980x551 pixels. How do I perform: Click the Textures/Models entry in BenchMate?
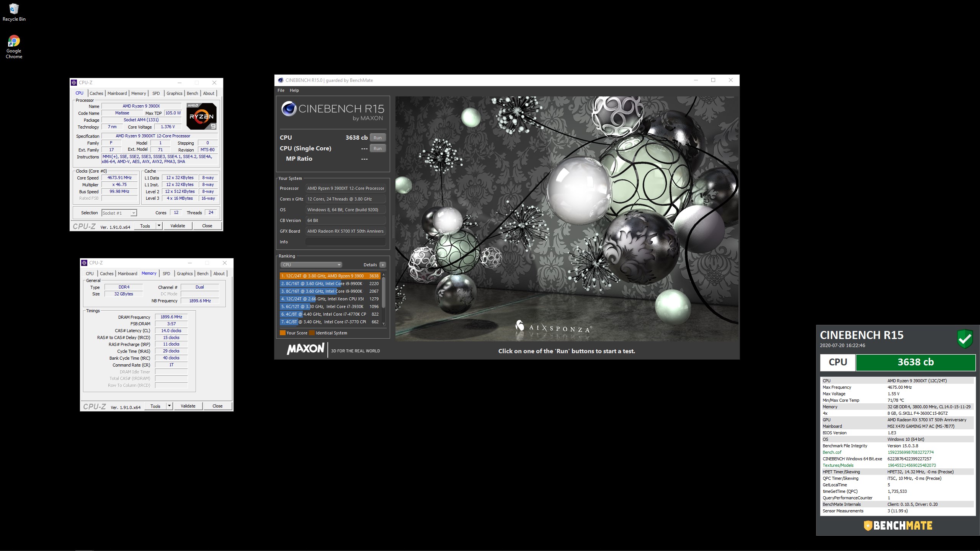(897, 465)
